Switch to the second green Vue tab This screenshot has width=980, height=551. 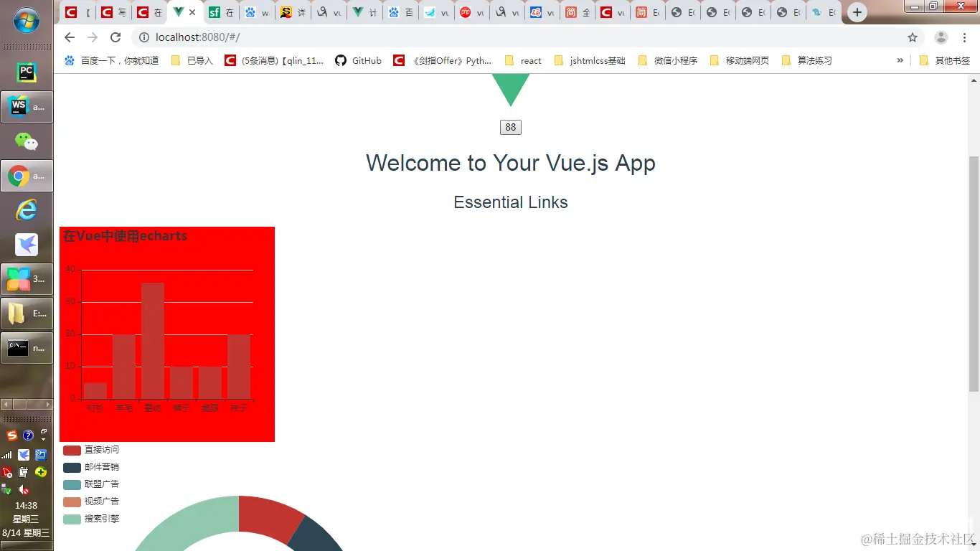click(364, 12)
